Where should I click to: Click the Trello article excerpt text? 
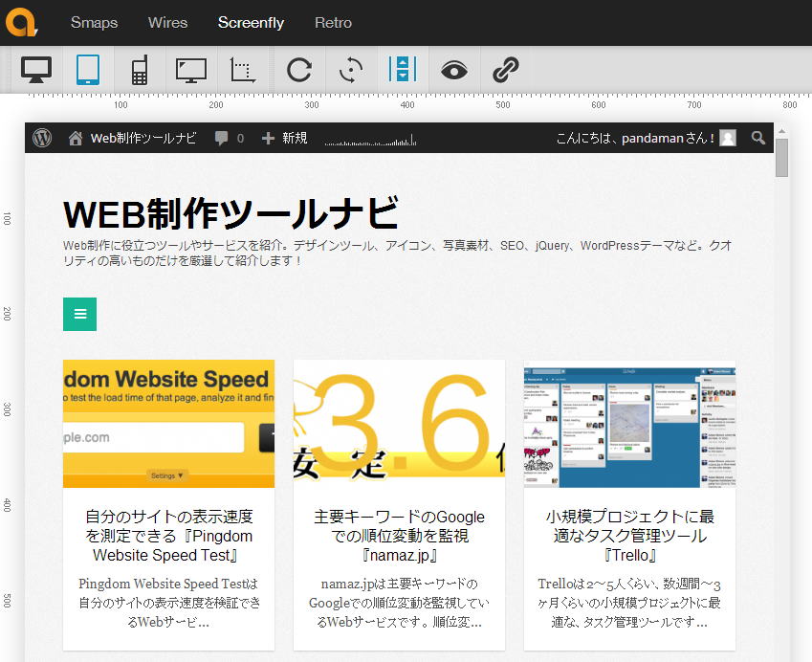[629, 603]
